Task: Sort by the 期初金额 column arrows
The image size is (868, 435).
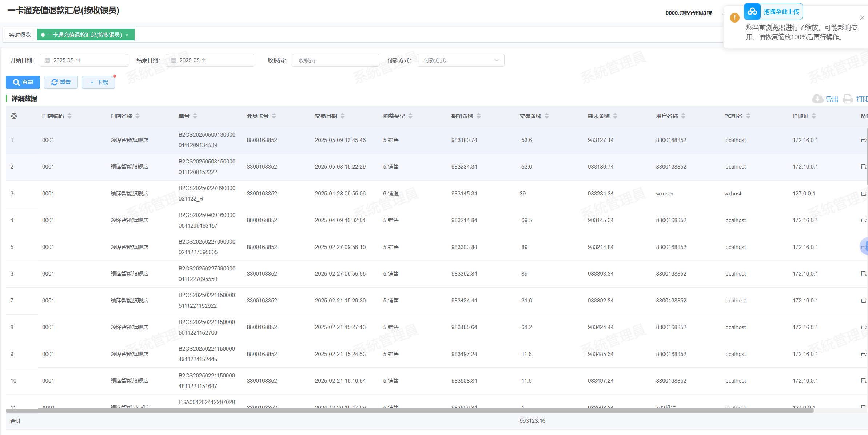Action: pyautogui.click(x=479, y=116)
